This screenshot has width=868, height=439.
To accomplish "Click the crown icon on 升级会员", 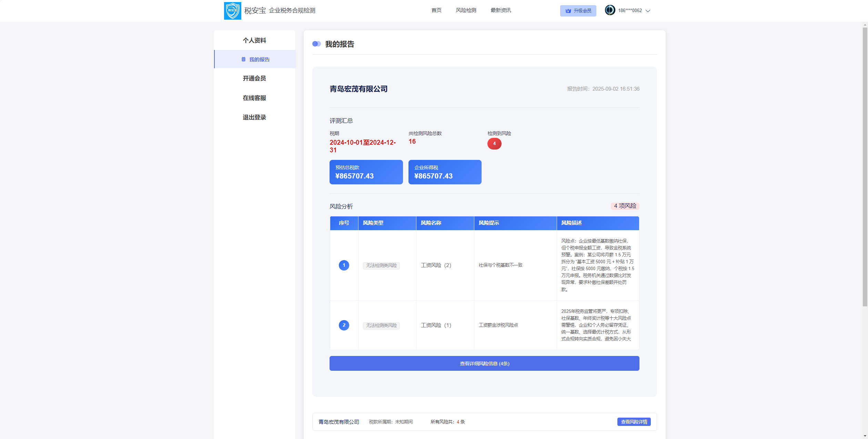I will pos(568,11).
